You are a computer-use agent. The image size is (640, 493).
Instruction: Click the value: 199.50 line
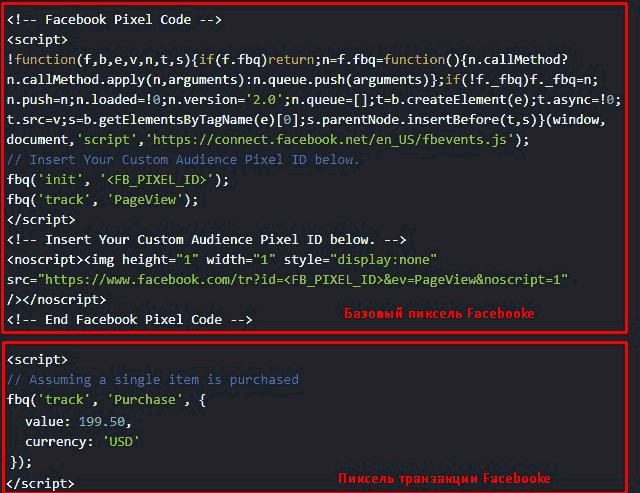pyautogui.click(x=78, y=421)
